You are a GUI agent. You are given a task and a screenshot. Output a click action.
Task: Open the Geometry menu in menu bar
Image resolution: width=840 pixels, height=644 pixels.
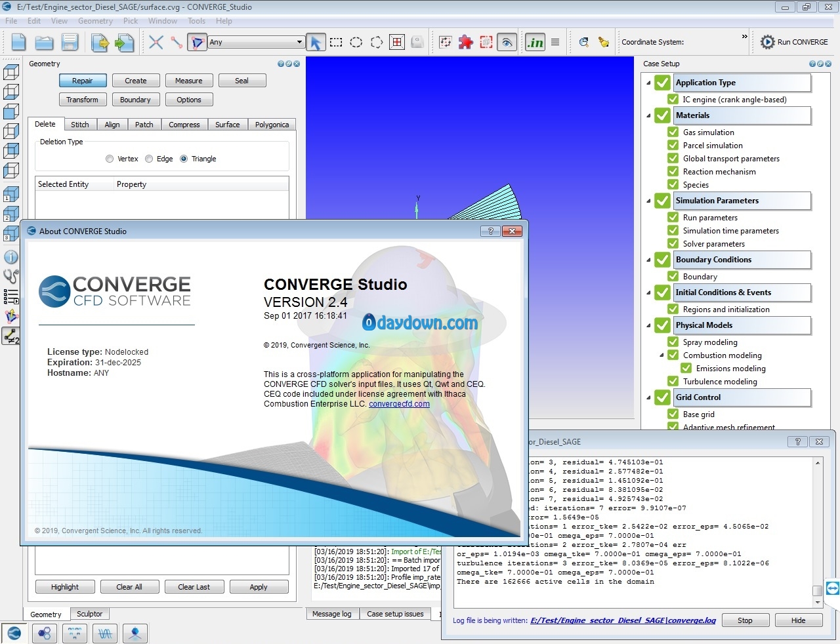(95, 21)
